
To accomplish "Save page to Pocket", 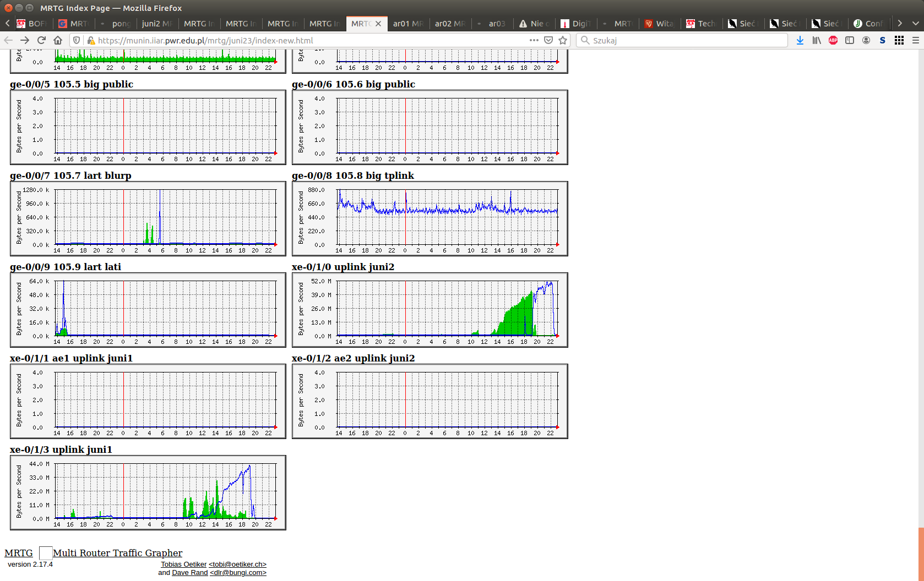I will (548, 40).
